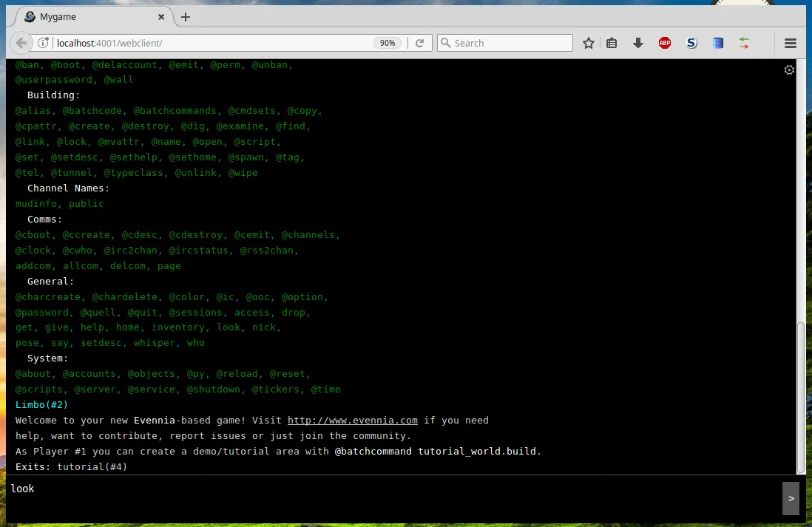The image size is (812, 527).
Task: Click the '@typeclass' command text
Action: tap(134, 173)
